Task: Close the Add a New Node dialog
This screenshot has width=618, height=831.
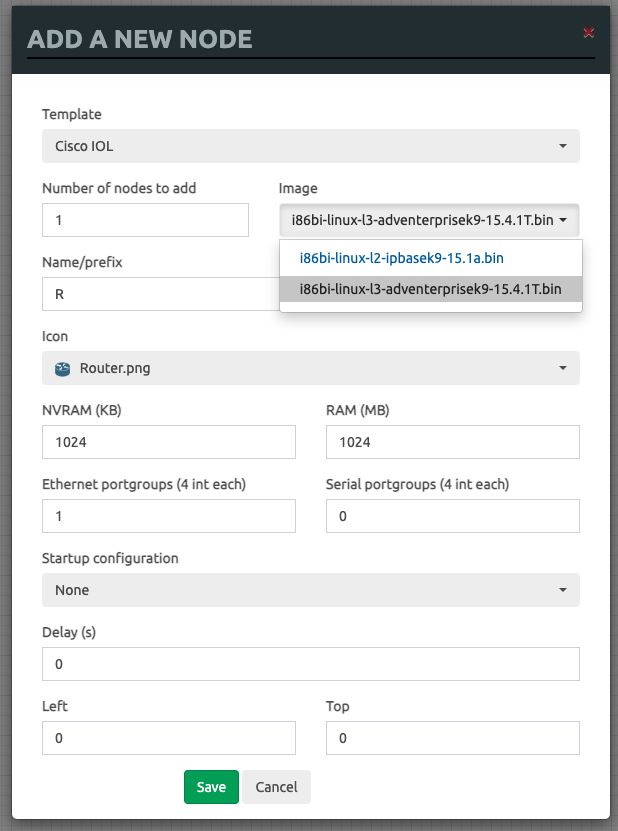Action: point(588,33)
